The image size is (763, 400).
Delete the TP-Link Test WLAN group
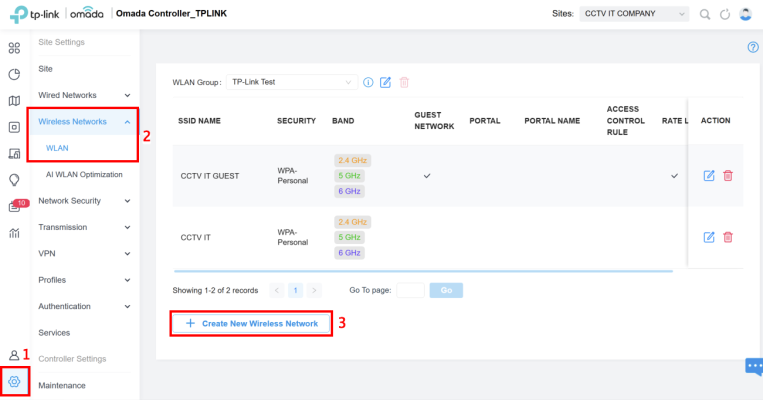[404, 82]
